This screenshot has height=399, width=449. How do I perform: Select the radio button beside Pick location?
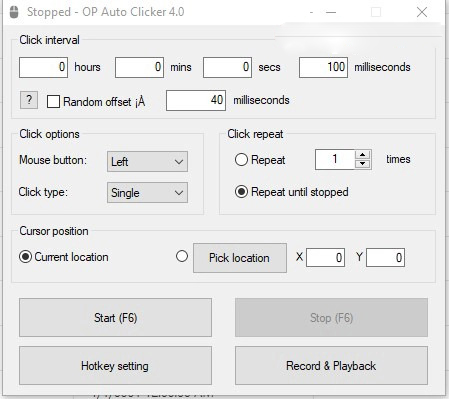coord(182,256)
